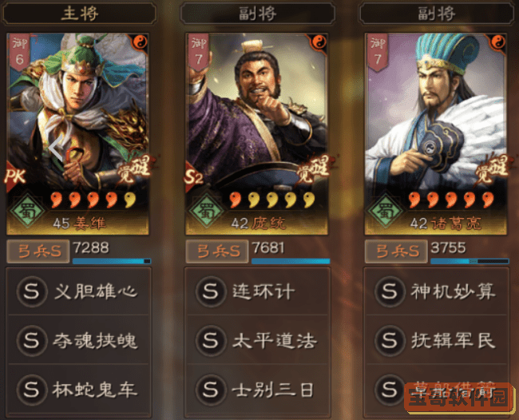519x420 pixels.
Task: Click the yin-yang icon on 姜维's card
Action: [141, 42]
